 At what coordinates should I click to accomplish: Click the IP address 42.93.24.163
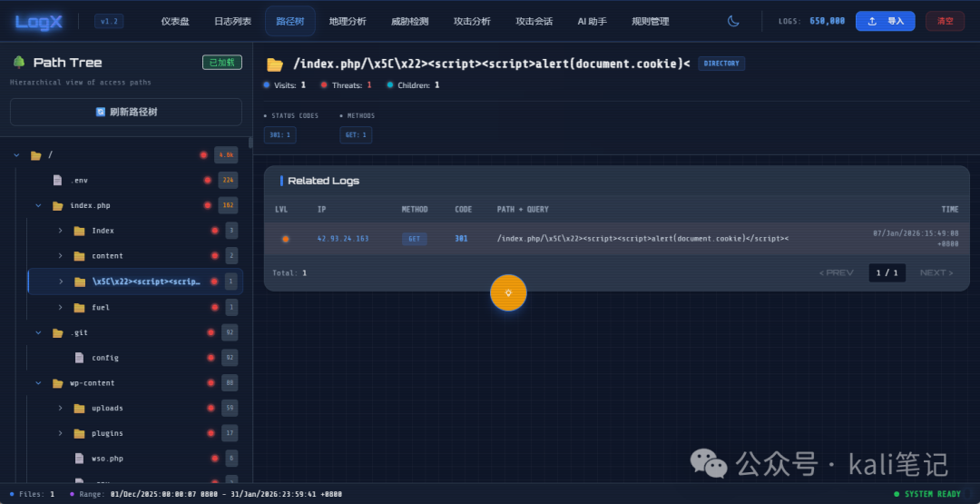click(343, 239)
